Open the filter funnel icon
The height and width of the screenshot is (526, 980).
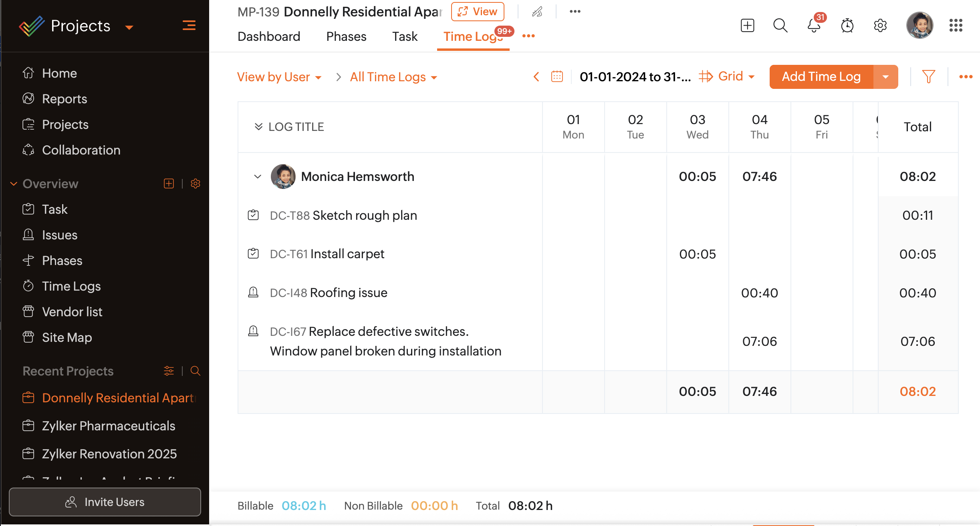tap(928, 76)
